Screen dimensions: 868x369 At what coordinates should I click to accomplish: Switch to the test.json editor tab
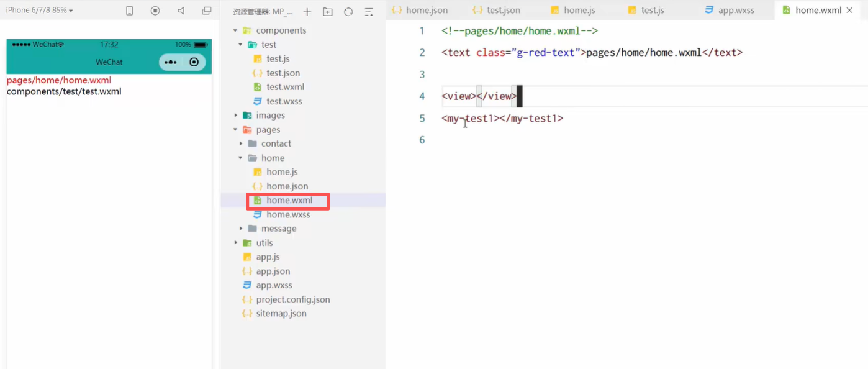pyautogui.click(x=496, y=10)
